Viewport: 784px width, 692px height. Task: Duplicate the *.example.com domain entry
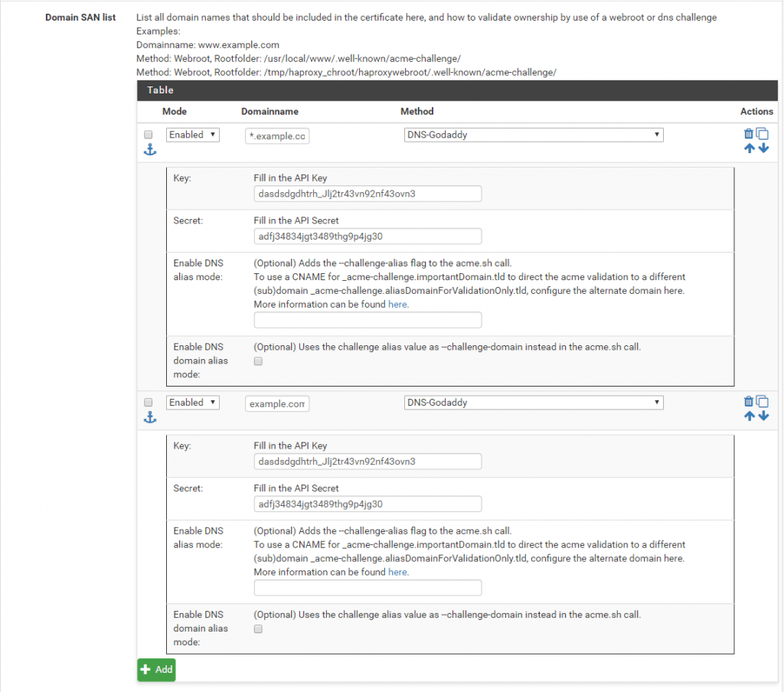pos(763,134)
